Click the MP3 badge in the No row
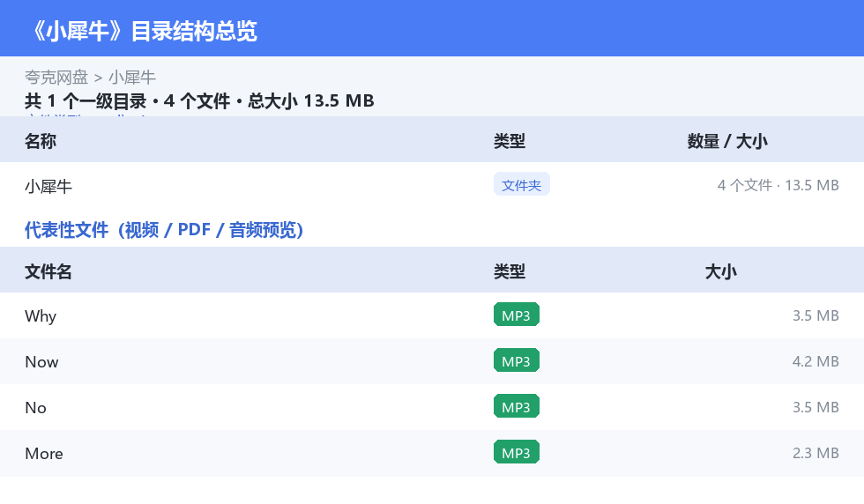864x504 pixels. [517, 406]
